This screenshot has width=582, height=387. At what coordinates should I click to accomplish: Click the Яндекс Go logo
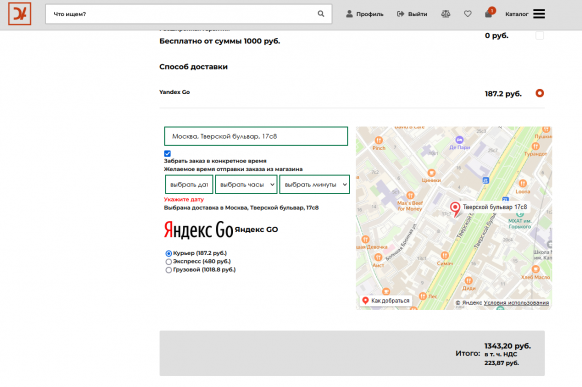[198, 230]
